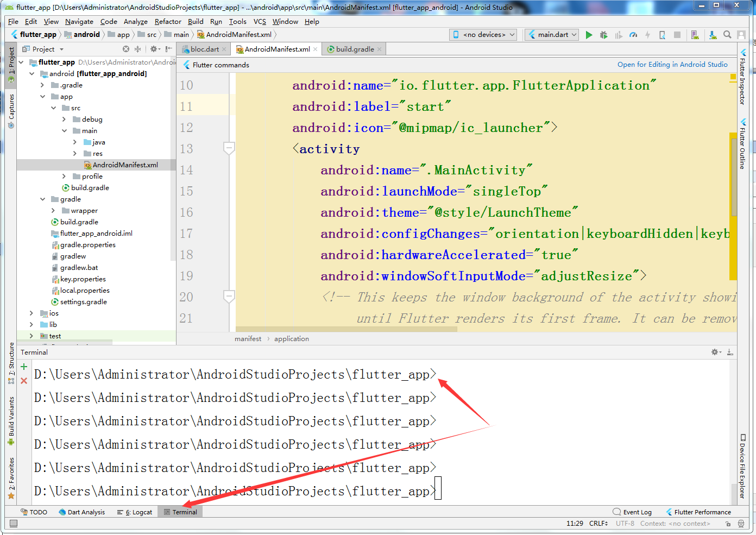Close the build.gradle editor tab
The width and height of the screenshot is (756, 535).
coord(379,49)
